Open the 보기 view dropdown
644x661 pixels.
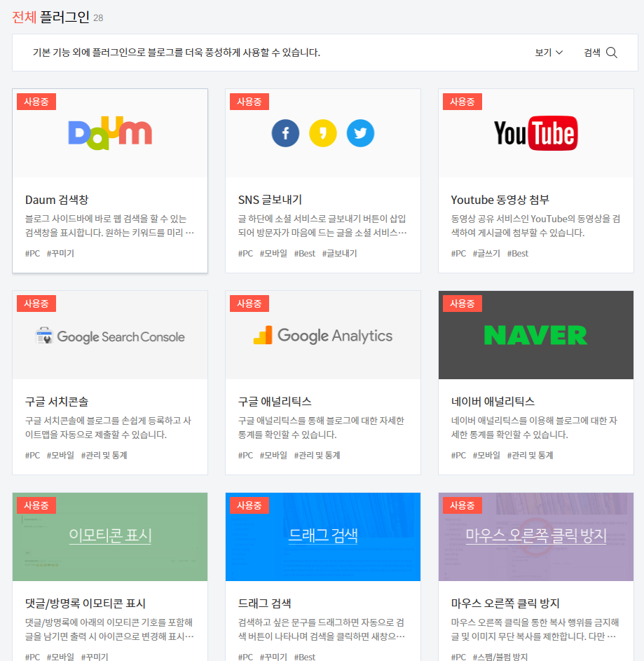(x=549, y=53)
